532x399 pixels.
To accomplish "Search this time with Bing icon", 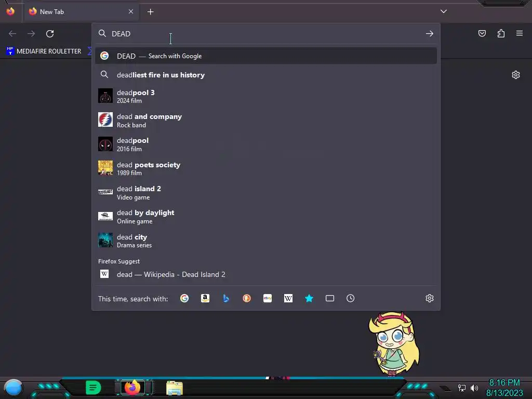I will 226,298.
